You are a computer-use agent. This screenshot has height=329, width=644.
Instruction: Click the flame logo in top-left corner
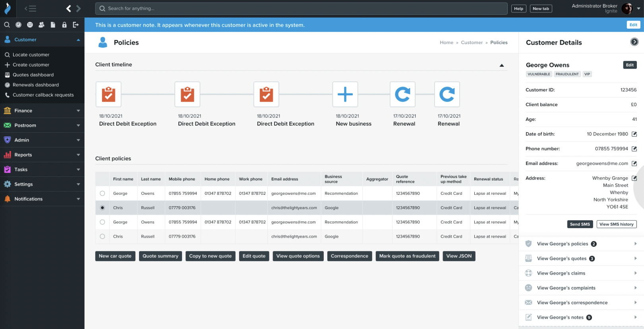(x=8, y=8)
